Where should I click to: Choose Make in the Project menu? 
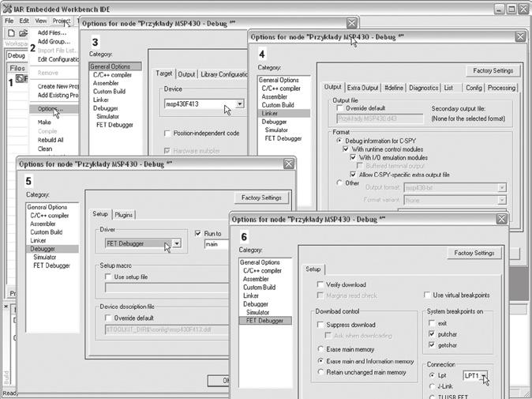coord(44,122)
